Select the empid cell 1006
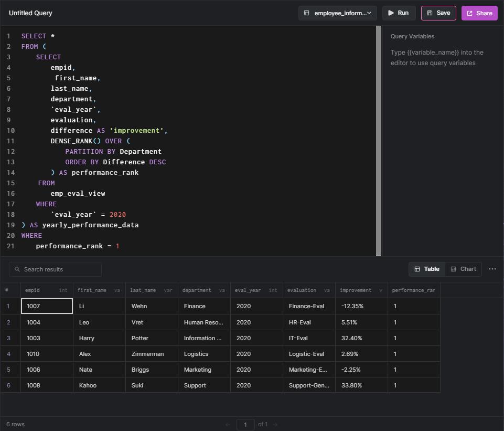This screenshot has height=431, width=504. [47, 370]
